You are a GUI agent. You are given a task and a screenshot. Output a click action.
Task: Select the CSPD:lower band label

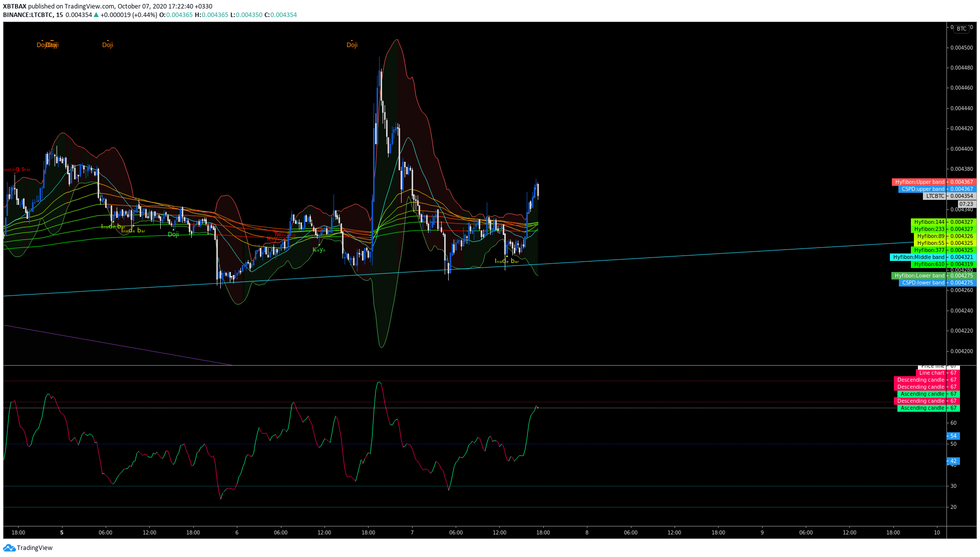click(937, 283)
